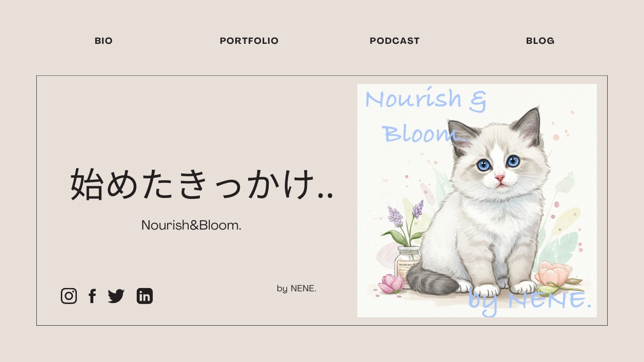Go to the BIO menu item
The image size is (644, 362).
click(x=104, y=41)
